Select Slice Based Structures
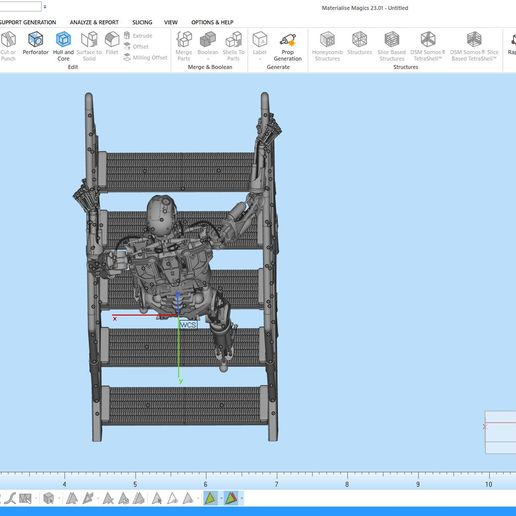Viewport: 516px width, 516px height. click(x=392, y=46)
